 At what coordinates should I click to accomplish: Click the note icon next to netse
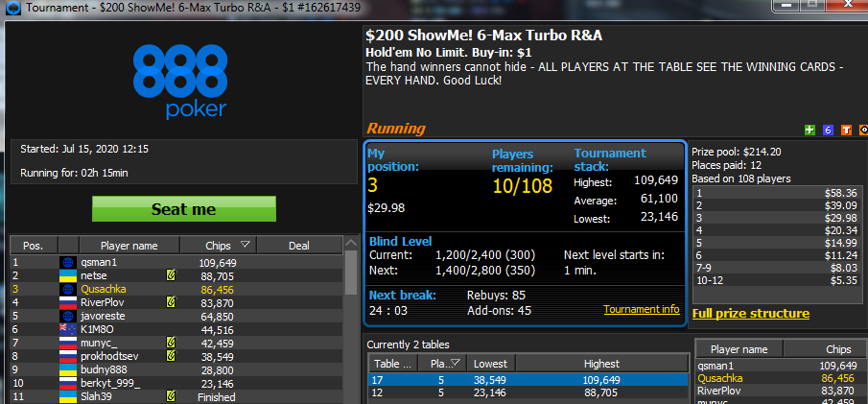[x=171, y=275]
